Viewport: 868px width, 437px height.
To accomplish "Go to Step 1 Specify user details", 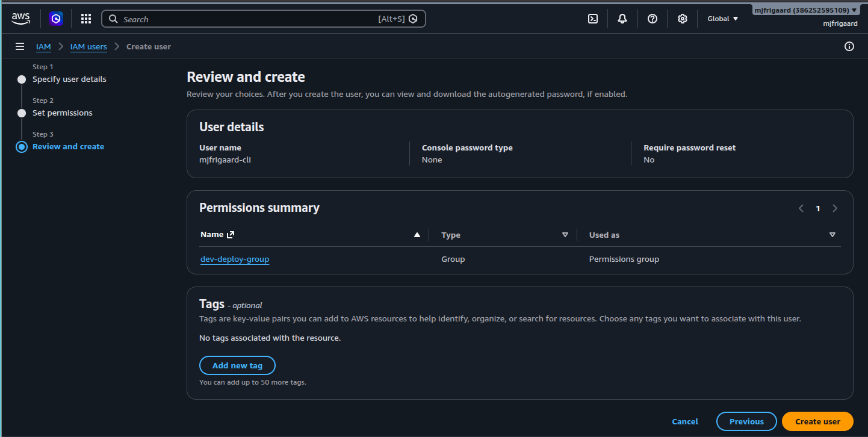I will click(x=69, y=79).
